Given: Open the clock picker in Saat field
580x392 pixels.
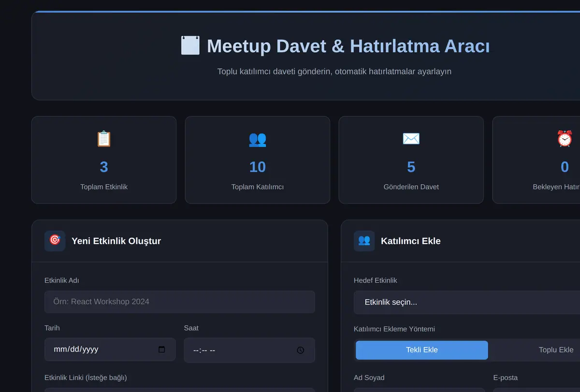Looking at the screenshot, I should pyautogui.click(x=301, y=350).
